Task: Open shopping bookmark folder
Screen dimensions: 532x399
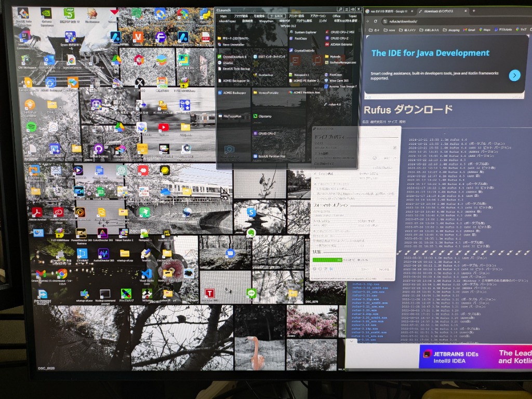Action: pos(451,30)
